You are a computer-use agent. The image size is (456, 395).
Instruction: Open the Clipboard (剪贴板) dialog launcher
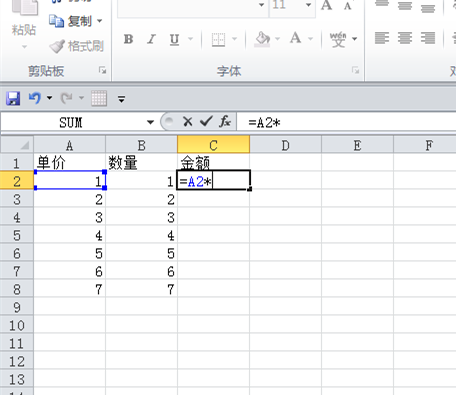coord(102,70)
